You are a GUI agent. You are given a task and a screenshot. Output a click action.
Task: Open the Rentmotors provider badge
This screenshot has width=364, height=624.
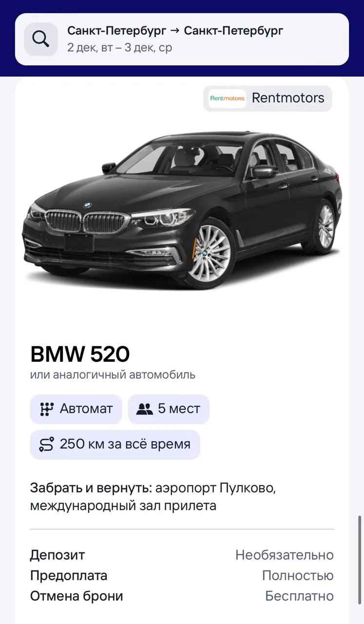268,98
